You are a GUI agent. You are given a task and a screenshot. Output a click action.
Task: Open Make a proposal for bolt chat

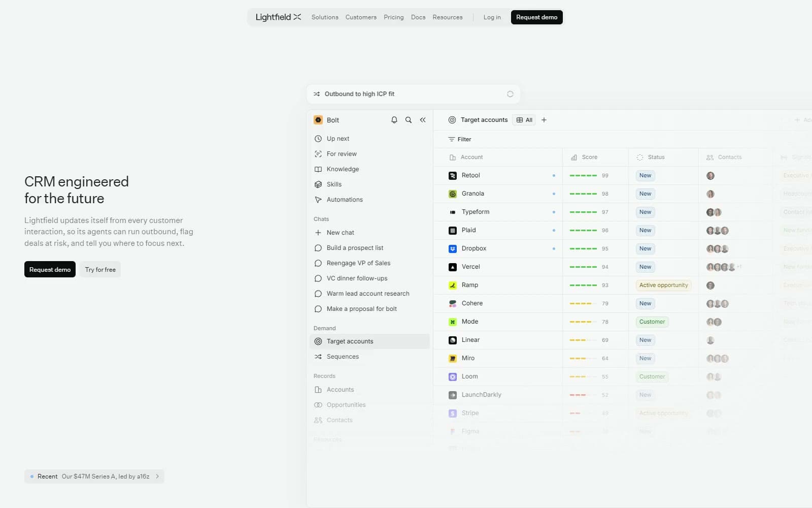tap(369, 309)
